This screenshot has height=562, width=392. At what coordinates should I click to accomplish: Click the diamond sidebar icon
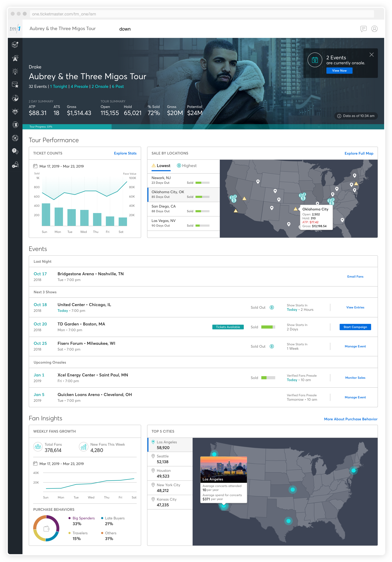[15, 111]
